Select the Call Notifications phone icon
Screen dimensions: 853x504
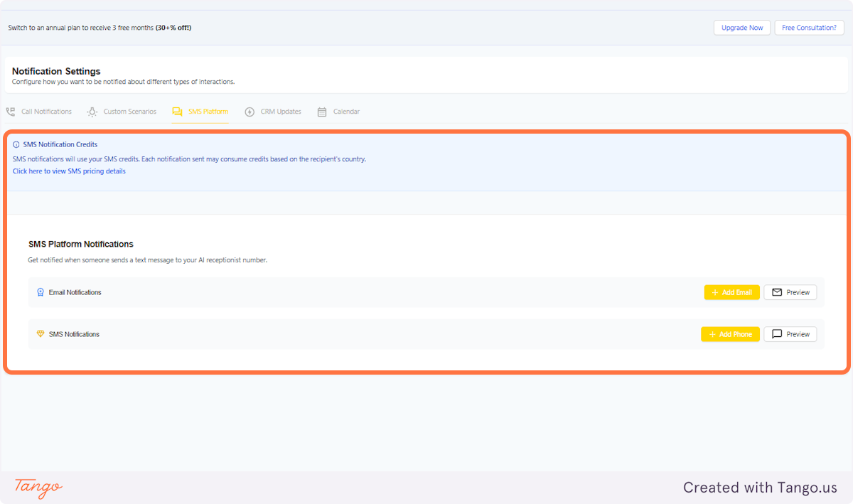click(x=10, y=111)
